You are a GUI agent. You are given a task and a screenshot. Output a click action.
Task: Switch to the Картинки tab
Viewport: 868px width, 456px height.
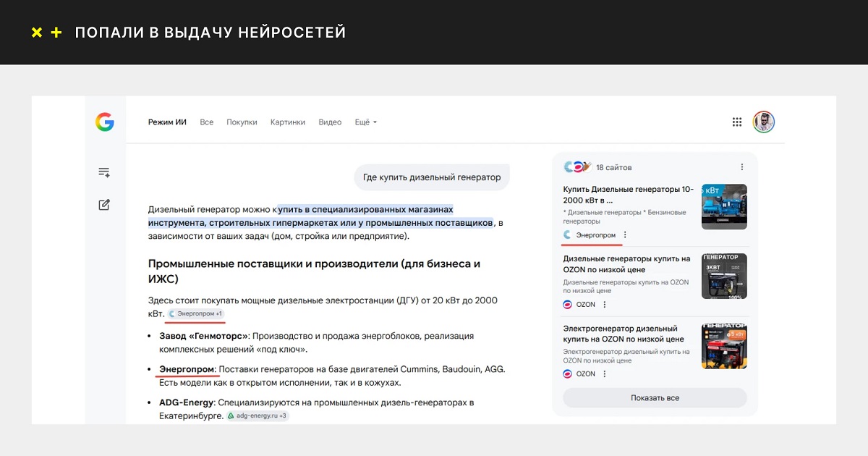tap(288, 122)
